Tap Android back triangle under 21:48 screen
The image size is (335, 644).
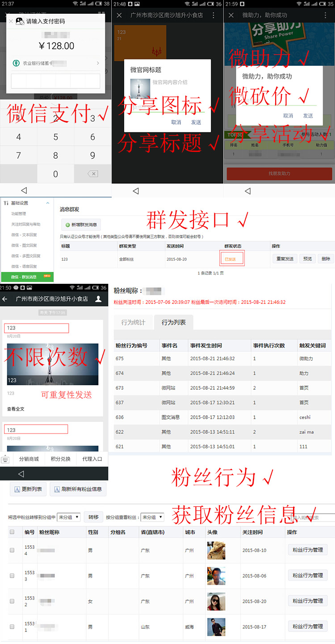pos(136,190)
